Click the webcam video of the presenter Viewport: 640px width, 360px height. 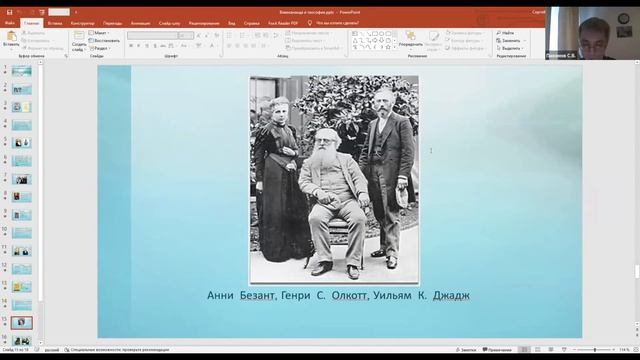pyautogui.click(x=592, y=33)
